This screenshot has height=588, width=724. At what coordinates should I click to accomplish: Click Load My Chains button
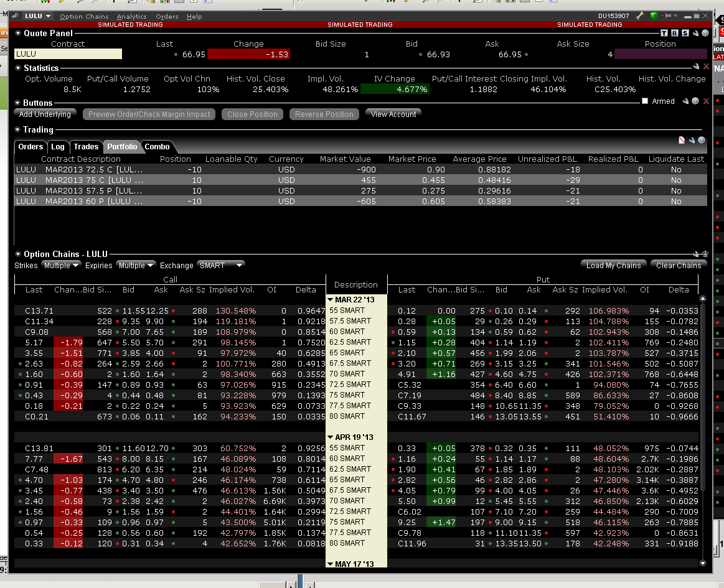614,266
